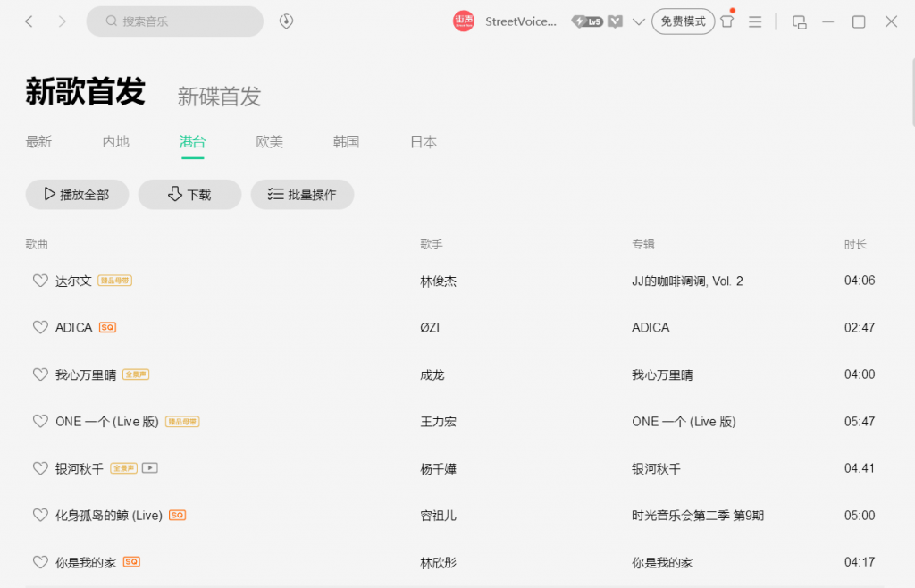Click the 批量操作 button
915x588 pixels.
coord(302,194)
